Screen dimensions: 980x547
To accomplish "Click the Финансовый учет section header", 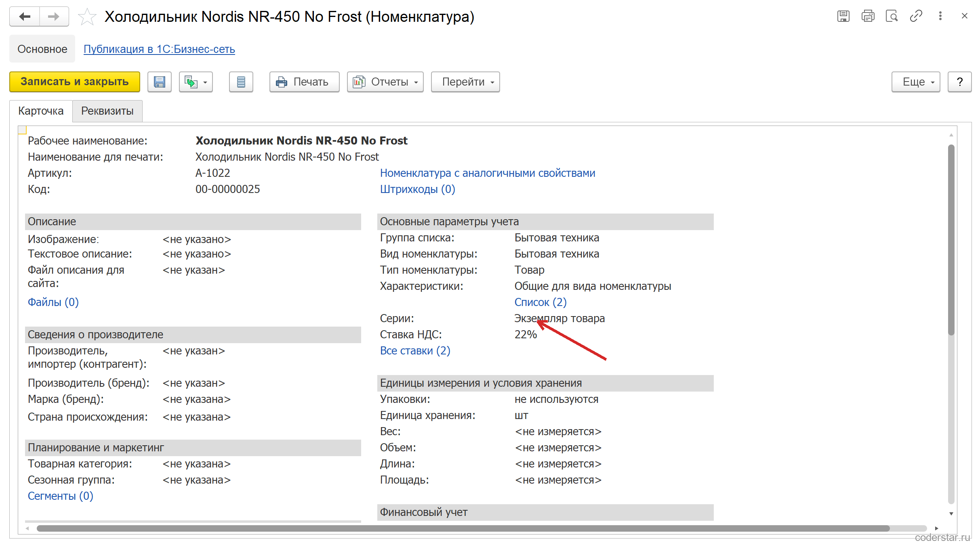I will coord(545,512).
